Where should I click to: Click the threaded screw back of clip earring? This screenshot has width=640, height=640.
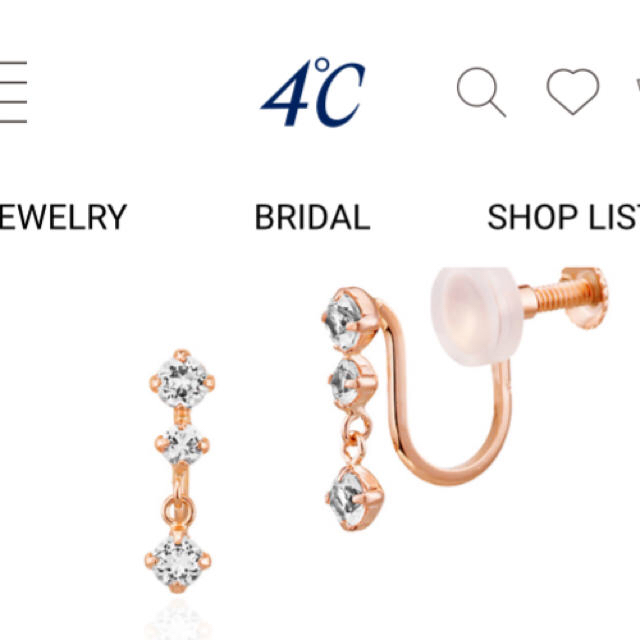point(567,297)
